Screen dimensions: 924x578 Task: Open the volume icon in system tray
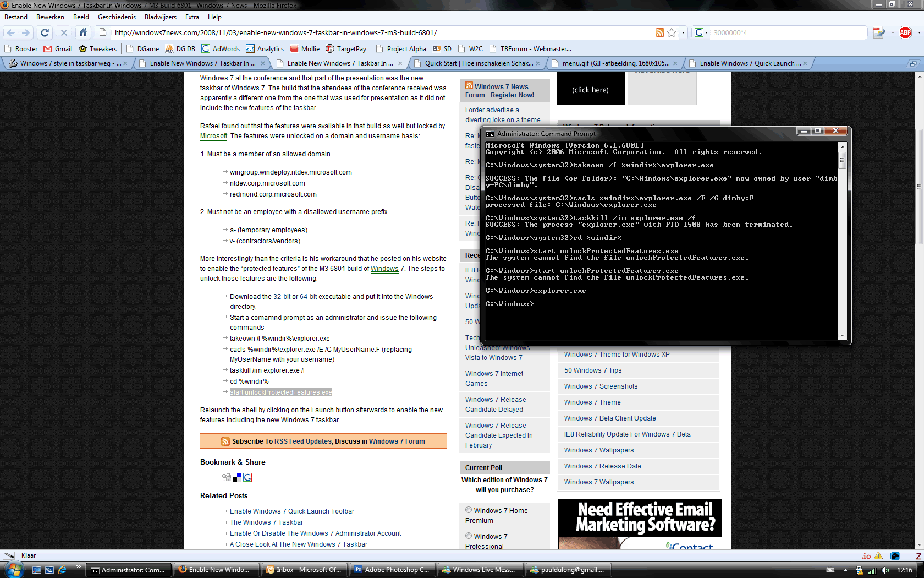(x=885, y=570)
